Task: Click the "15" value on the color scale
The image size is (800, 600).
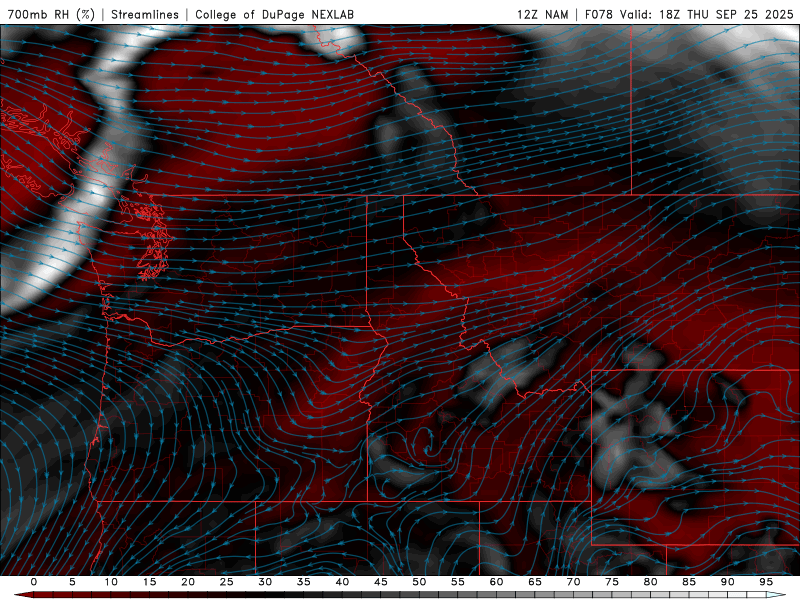Action: (x=149, y=582)
